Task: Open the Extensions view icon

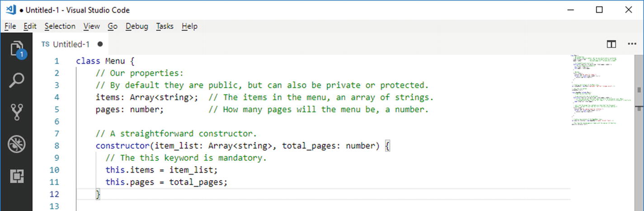Action: (16, 176)
